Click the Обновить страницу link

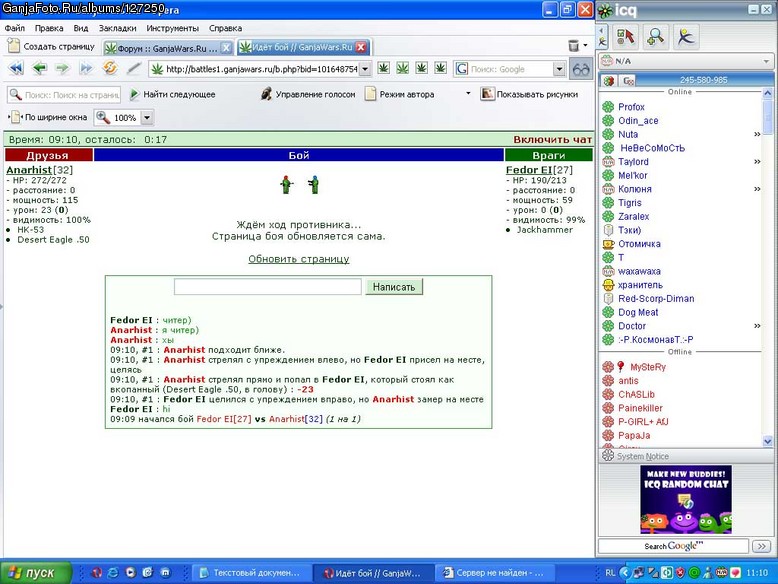[x=299, y=259]
